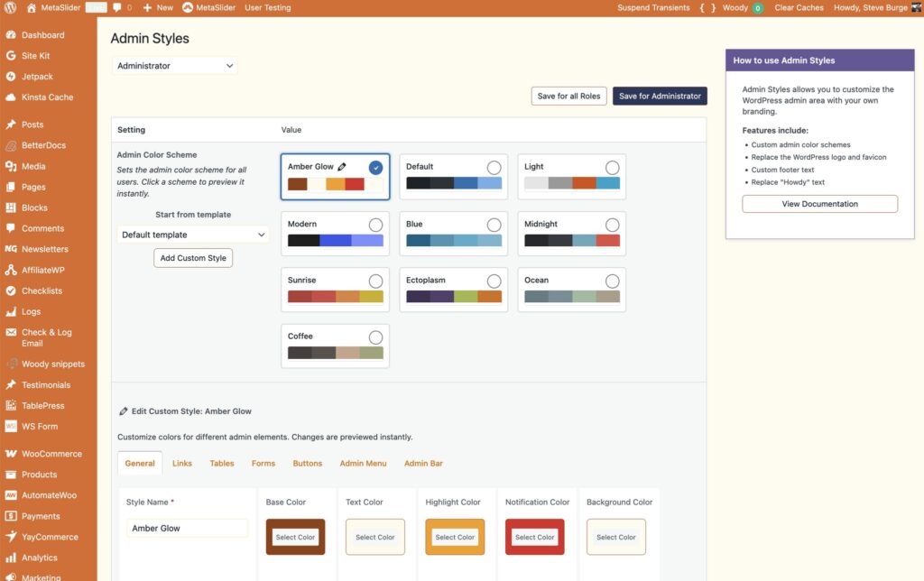This screenshot has height=581, width=924.
Task: Click the WordPress logo in admin bar
Action: (x=11, y=7)
